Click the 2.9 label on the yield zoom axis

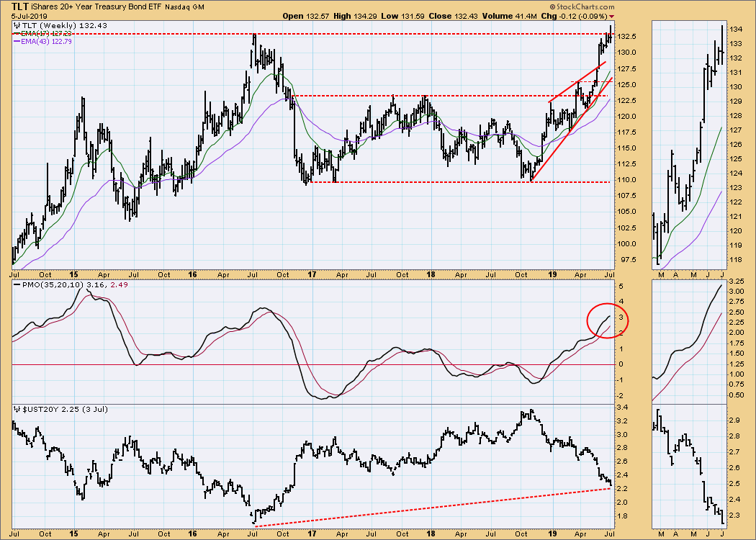tap(734, 421)
